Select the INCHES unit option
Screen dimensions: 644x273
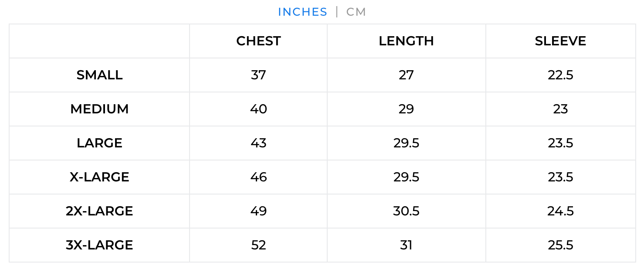tap(302, 12)
